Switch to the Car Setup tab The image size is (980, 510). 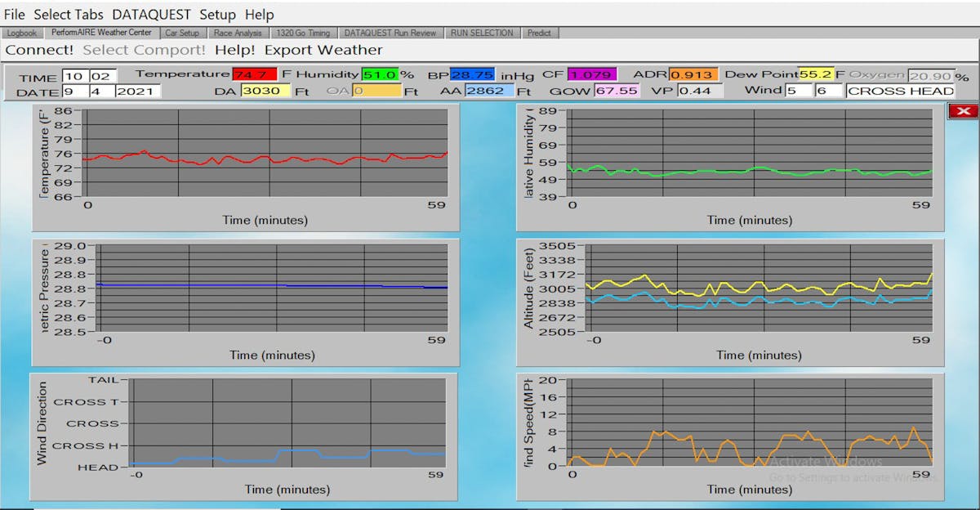coord(182,33)
